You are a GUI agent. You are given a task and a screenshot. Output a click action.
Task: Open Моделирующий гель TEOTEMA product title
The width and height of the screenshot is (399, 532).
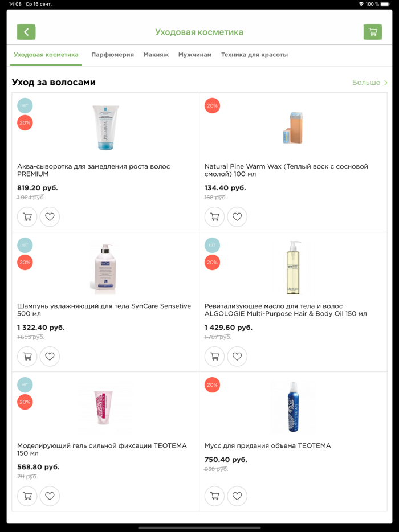pyautogui.click(x=101, y=449)
